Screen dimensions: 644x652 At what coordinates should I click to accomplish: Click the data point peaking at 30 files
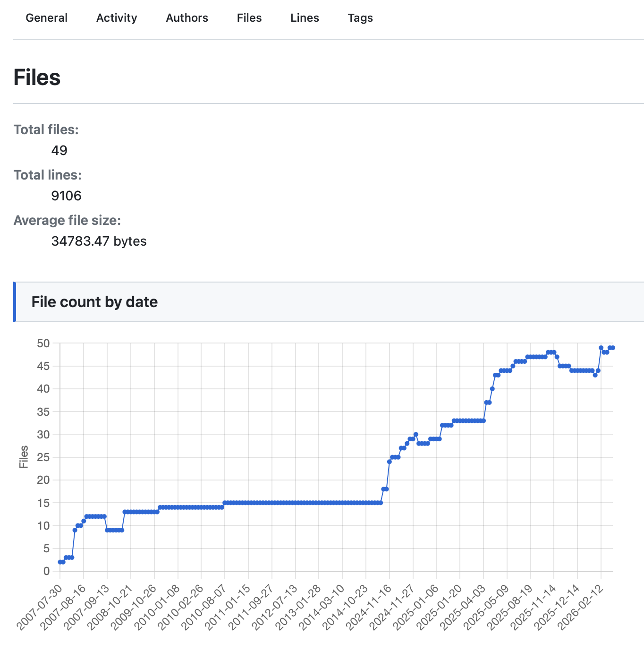tap(415, 434)
